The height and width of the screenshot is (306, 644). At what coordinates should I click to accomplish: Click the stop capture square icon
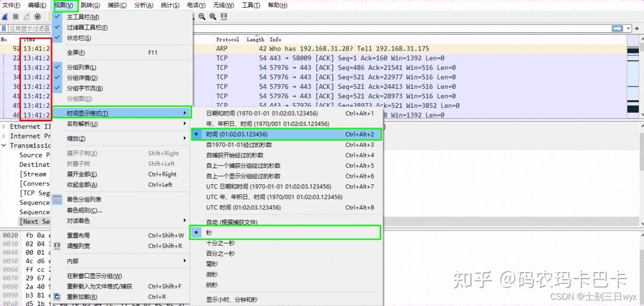point(16,17)
